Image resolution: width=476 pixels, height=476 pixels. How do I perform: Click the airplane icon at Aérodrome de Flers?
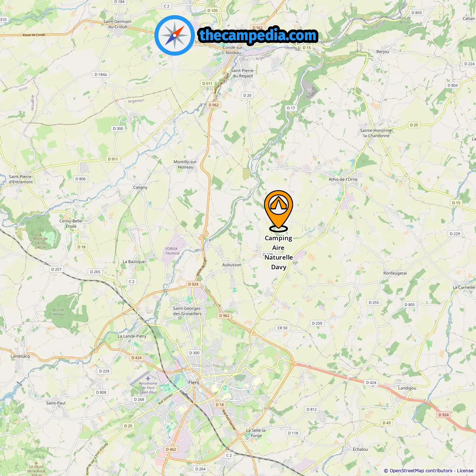point(148,379)
